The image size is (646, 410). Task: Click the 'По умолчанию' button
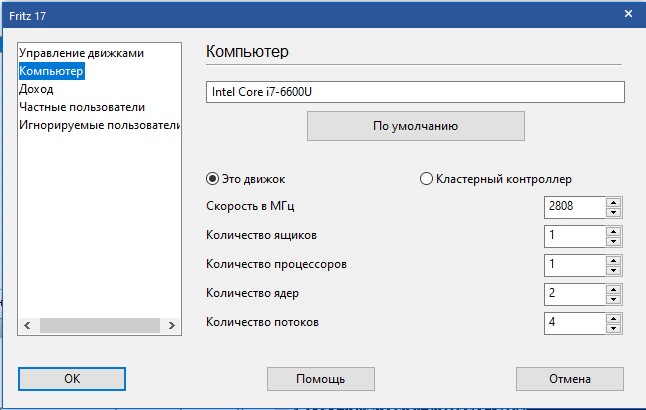point(416,126)
